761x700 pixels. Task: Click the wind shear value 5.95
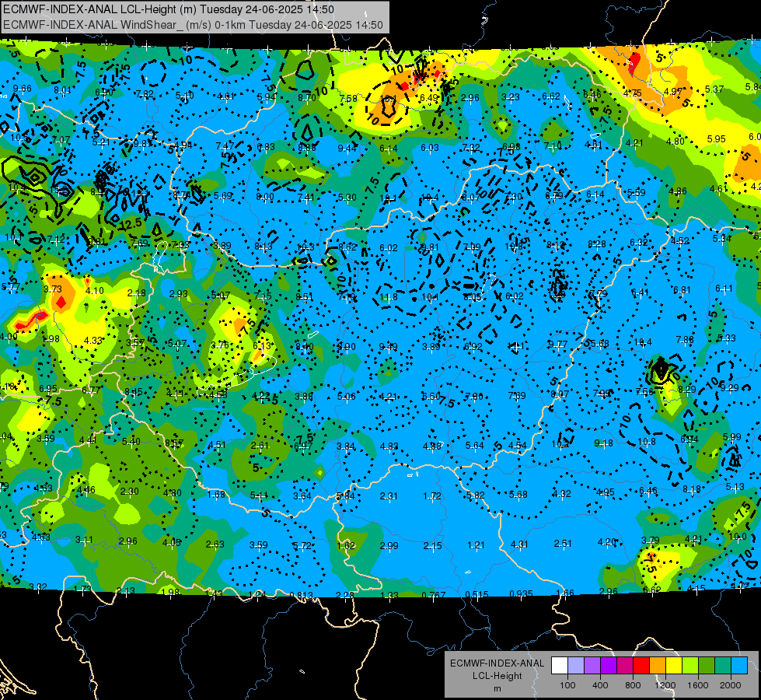click(717, 139)
